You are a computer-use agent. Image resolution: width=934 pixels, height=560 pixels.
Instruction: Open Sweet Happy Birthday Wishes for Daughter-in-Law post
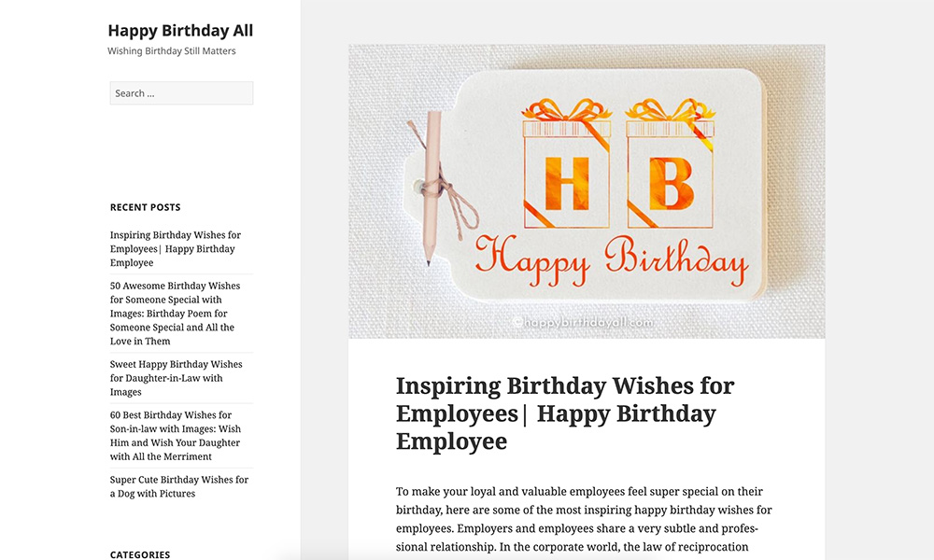176,378
